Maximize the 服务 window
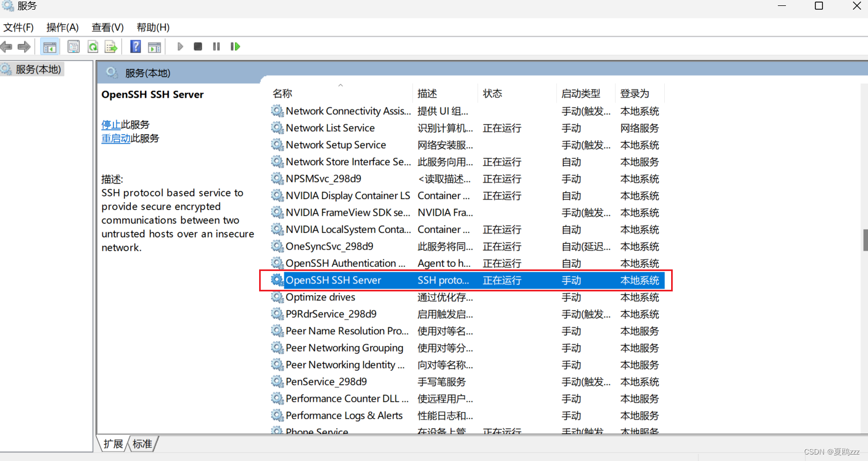 pos(819,6)
